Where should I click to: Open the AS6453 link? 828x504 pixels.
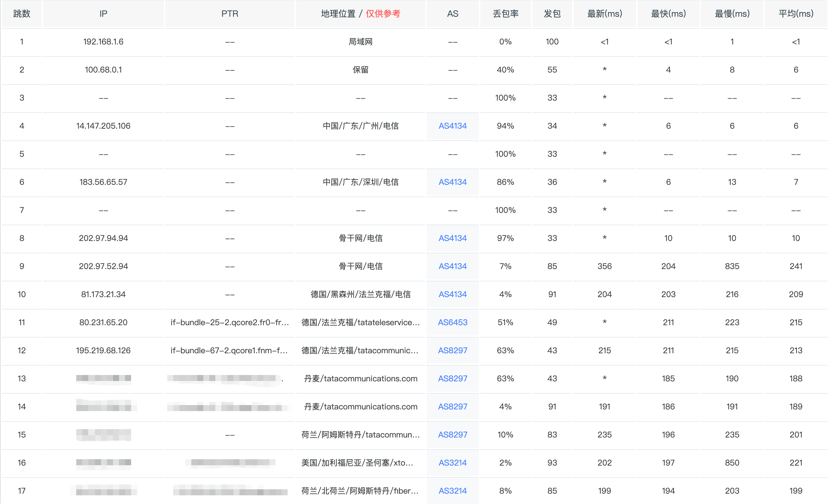click(x=452, y=322)
